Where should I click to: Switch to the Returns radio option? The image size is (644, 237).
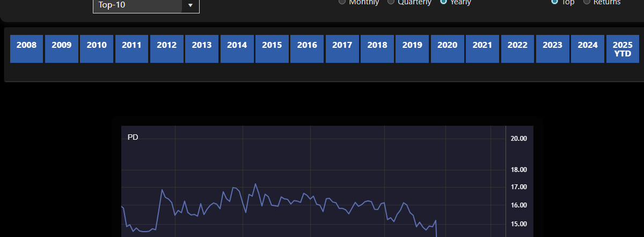[587, 2]
